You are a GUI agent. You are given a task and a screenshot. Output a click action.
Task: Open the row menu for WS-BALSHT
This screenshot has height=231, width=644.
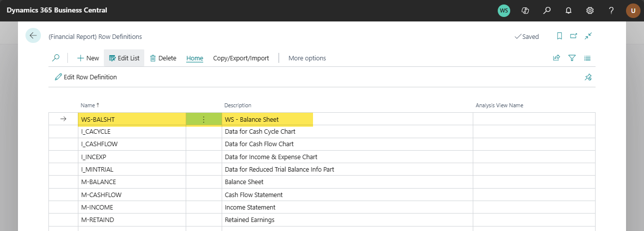[x=204, y=119]
